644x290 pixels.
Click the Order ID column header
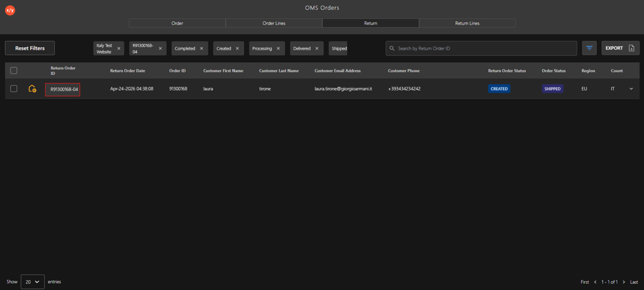(177, 70)
